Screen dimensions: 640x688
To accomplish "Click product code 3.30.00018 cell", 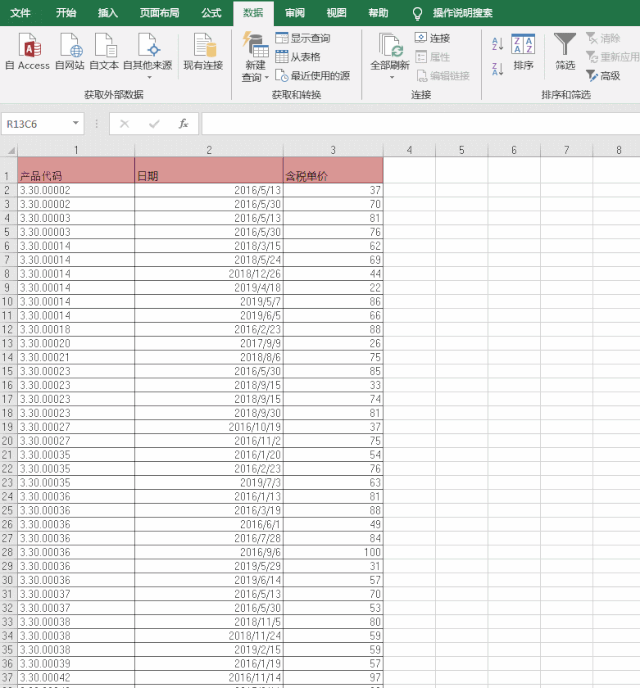I will pos(76,330).
